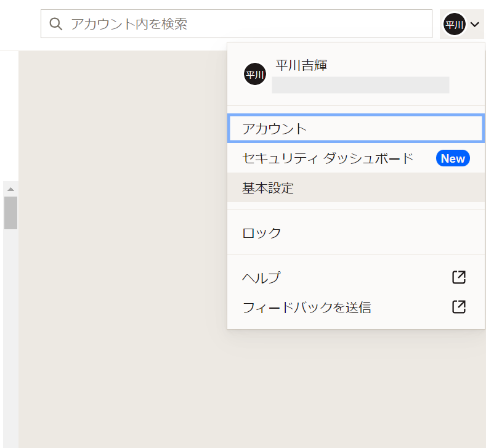Click the scrollbar track below the thumb
The width and height of the screenshot is (486, 448).
pyautogui.click(x=10, y=339)
